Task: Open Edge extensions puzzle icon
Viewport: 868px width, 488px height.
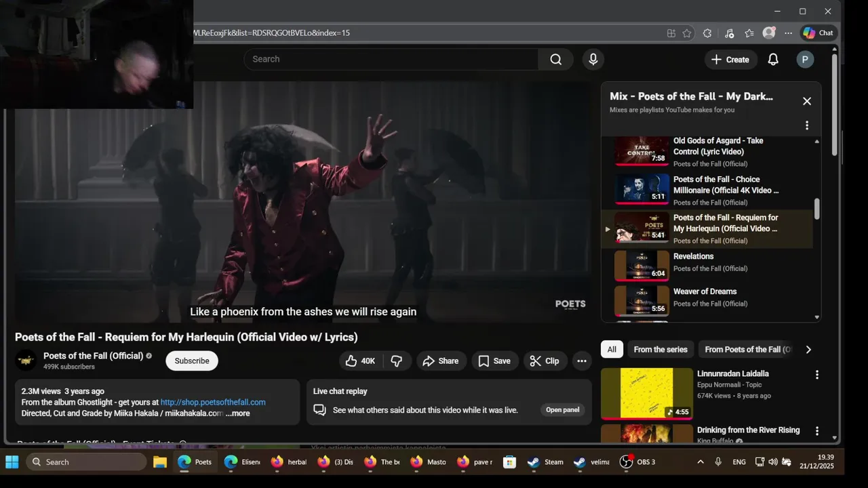Action: click(707, 33)
